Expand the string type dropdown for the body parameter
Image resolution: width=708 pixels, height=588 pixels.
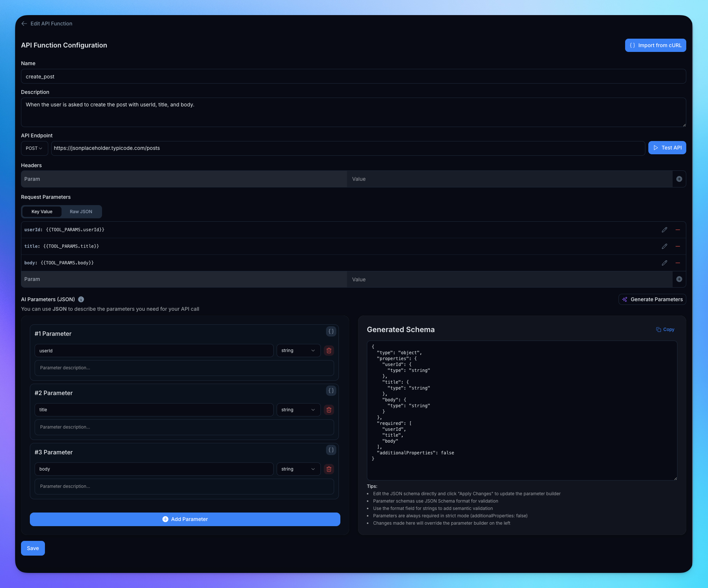(x=298, y=469)
